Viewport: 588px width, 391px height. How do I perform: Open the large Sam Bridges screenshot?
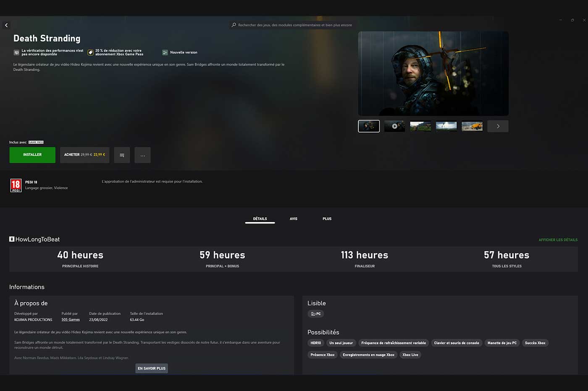tap(433, 73)
